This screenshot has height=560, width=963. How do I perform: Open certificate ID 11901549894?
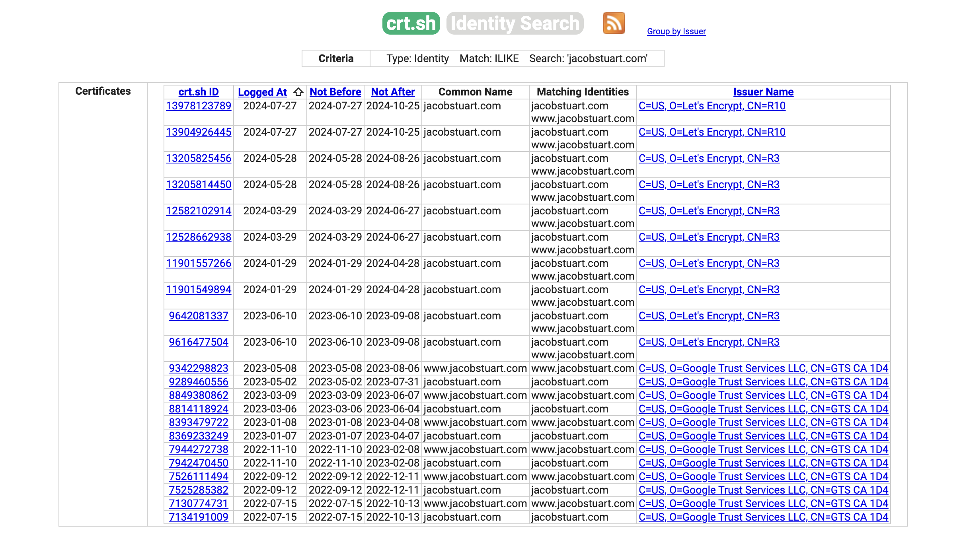tap(199, 290)
